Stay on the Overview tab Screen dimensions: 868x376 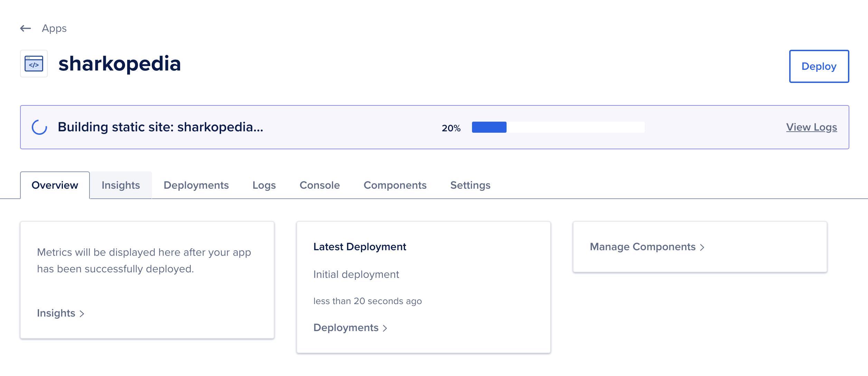click(x=54, y=185)
